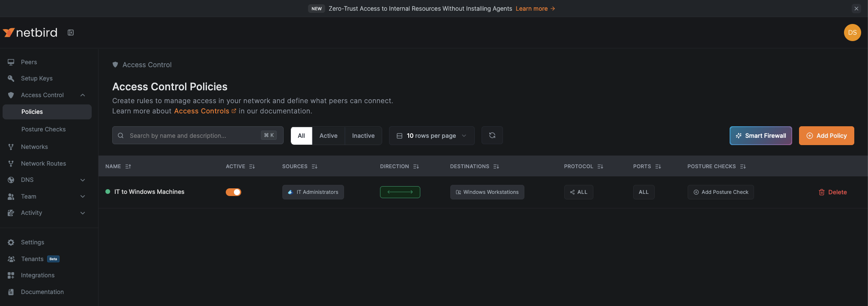Expand the DNS section in the sidebar
The height and width of the screenshot is (306, 868).
click(x=83, y=180)
